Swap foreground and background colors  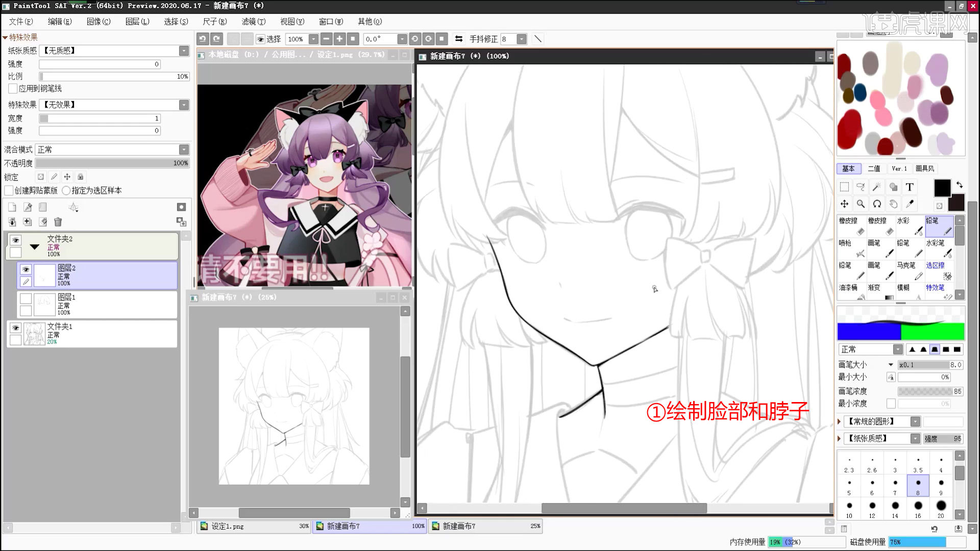960,185
